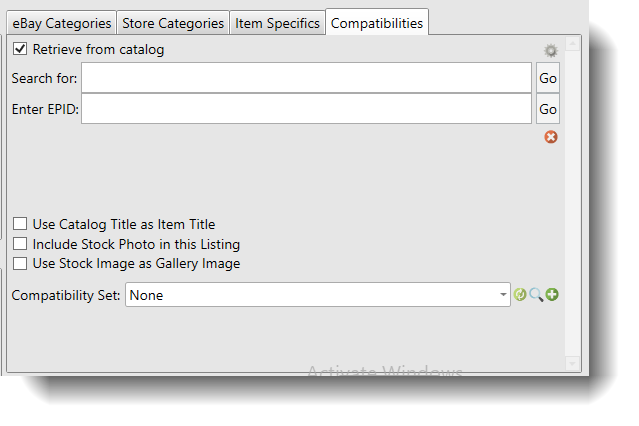639x426 pixels.
Task: Tick Use Stock Image as Gallery Image
Action: pyautogui.click(x=20, y=264)
